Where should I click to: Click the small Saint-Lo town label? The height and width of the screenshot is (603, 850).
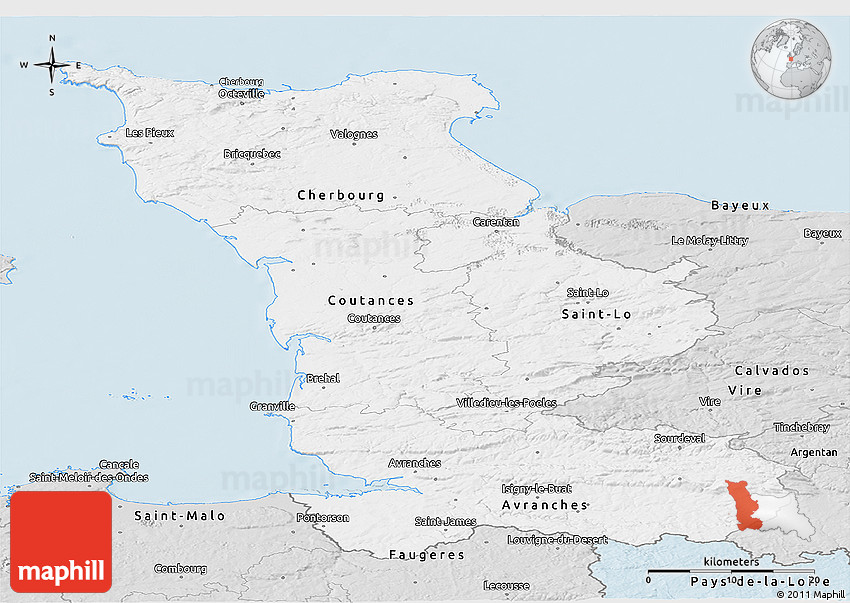(588, 293)
